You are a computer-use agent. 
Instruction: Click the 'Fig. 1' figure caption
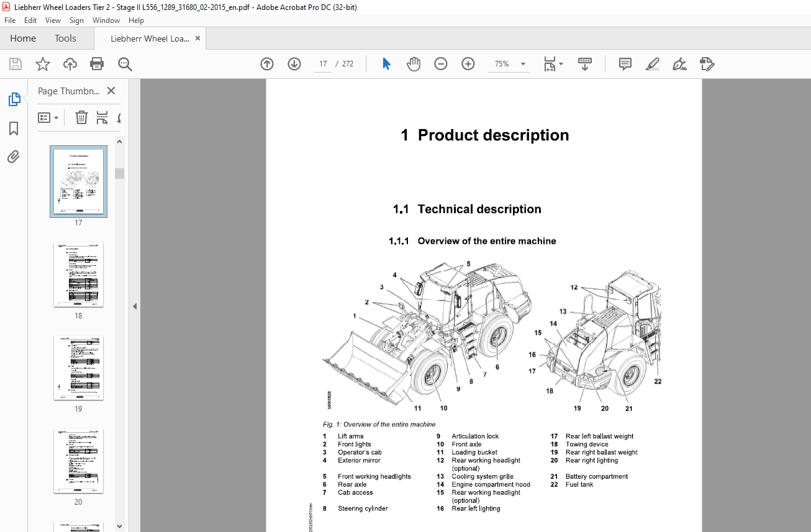click(x=379, y=425)
